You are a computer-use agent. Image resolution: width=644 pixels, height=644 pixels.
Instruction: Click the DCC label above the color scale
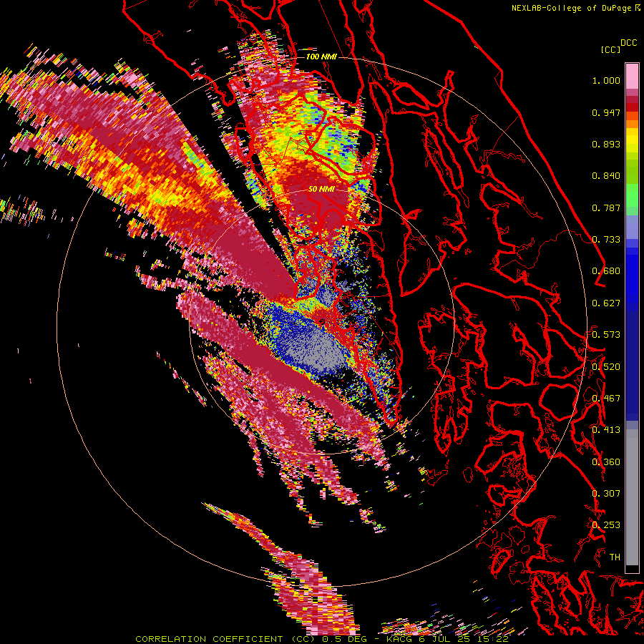[628, 43]
